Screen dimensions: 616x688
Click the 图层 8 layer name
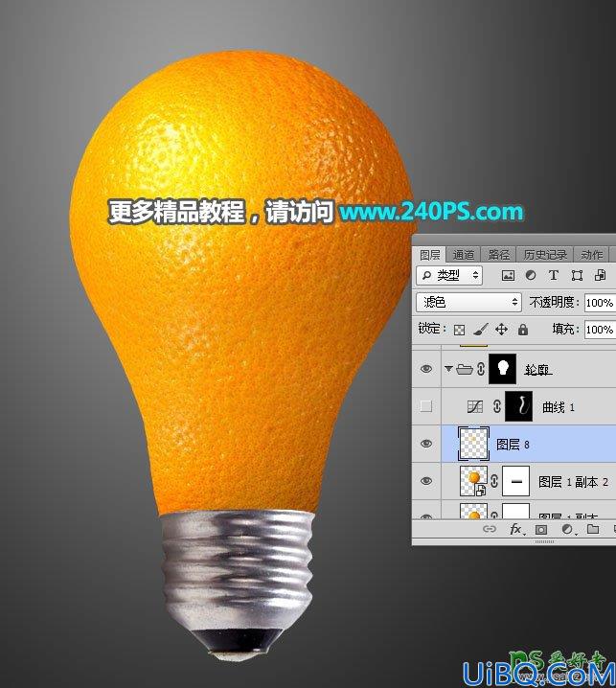513,445
